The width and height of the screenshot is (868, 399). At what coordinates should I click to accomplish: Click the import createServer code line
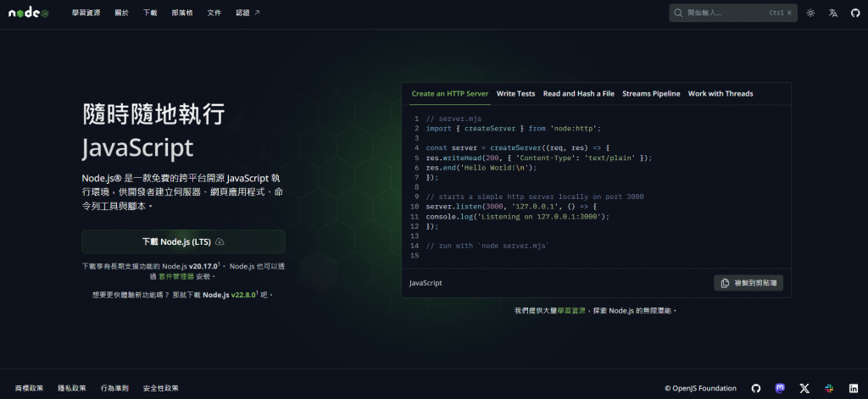click(513, 129)
